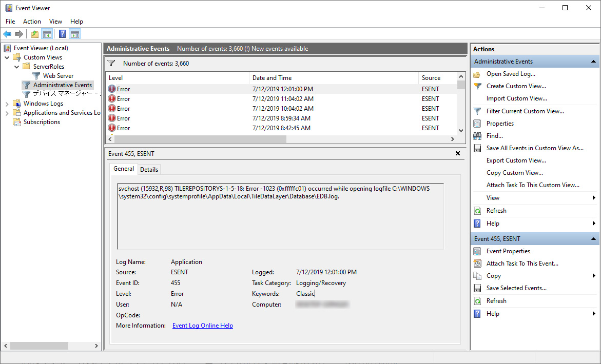601x364 pixels.
Task: Click the Save All Events floppy icon
Action: [477, 148]
